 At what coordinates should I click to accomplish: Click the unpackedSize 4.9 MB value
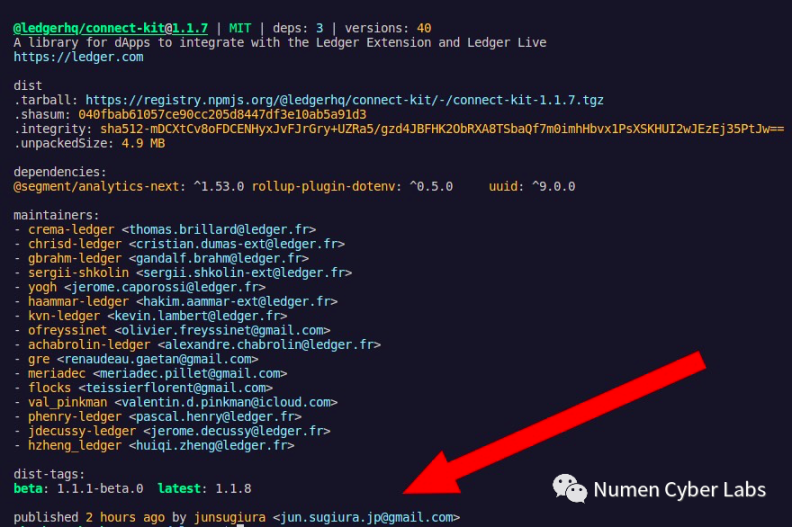point(143,143)
